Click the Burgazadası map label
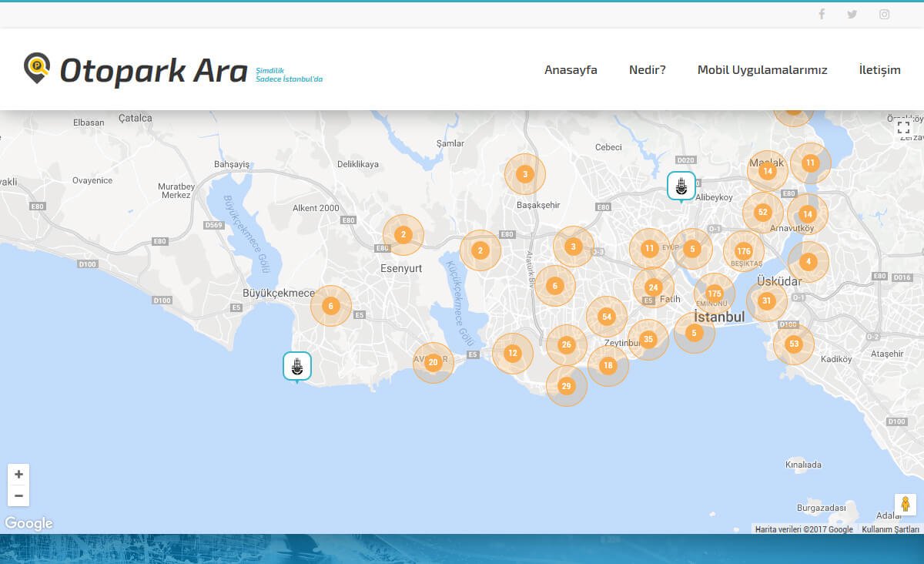This screenshot has height=564, width=924. (x=822, y=509)
